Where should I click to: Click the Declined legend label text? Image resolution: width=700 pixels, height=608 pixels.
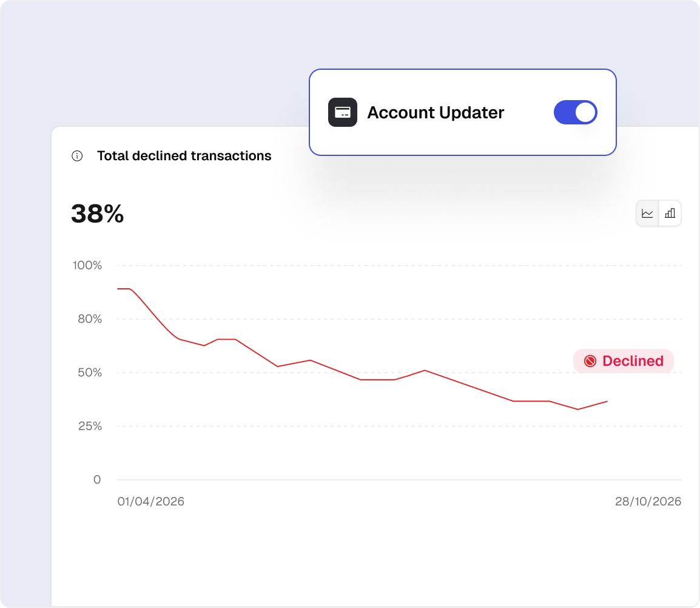pyautogui.click(x=633, y=361)
